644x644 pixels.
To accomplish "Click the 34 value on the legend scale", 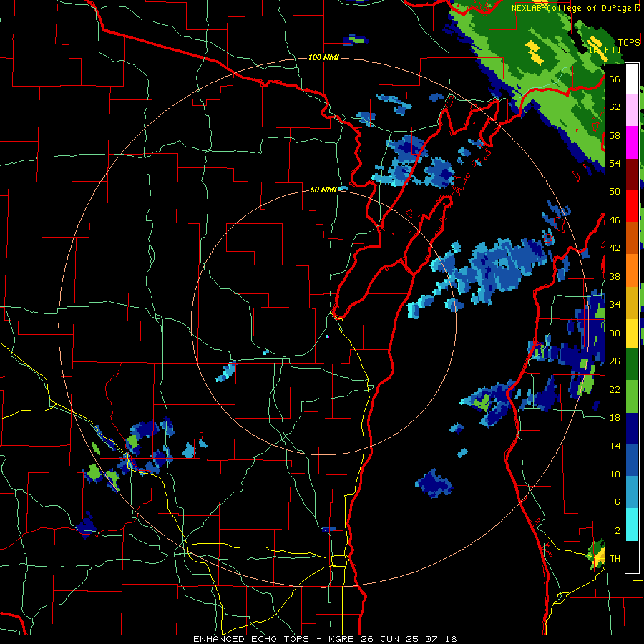I will (615, 304).
